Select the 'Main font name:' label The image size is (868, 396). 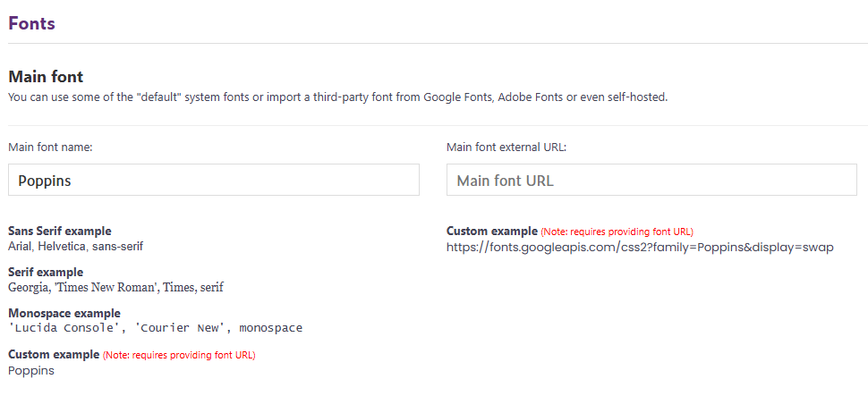click(x=50, y=147)
